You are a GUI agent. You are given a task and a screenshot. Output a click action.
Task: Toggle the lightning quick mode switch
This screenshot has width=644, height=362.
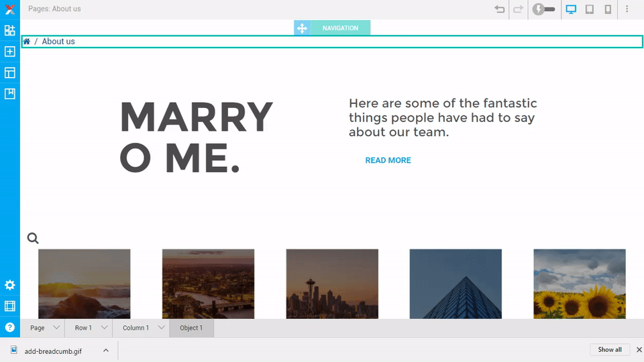coord(543,9)
